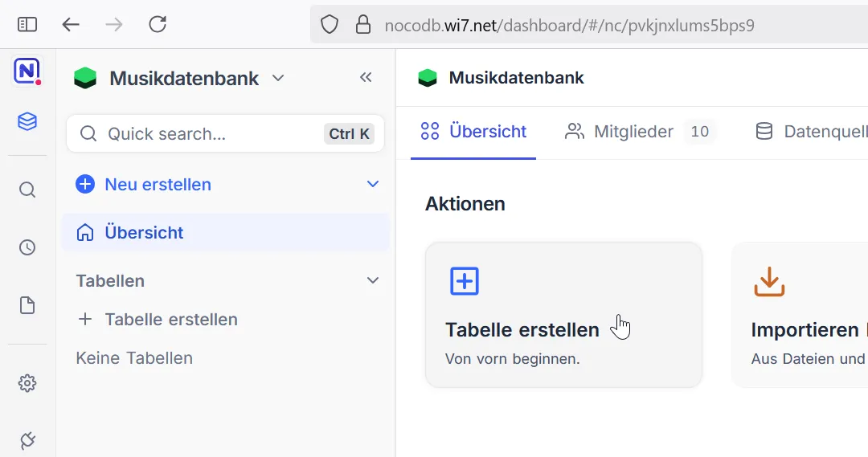The width and height of the screenshot is (868, 457).
Task: Go back with browser back arrow
Action: click(71, 24)
